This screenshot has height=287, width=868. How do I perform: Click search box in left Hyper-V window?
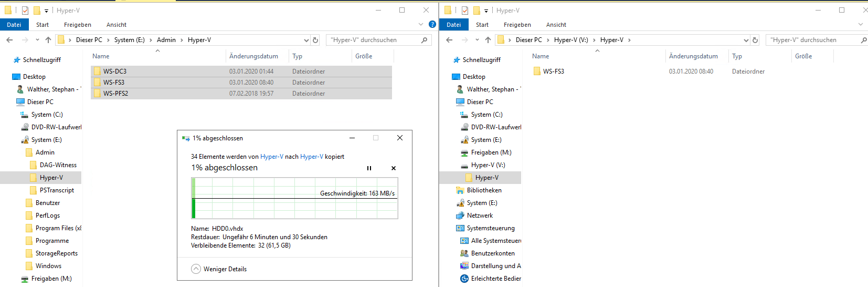pos(378,40)
